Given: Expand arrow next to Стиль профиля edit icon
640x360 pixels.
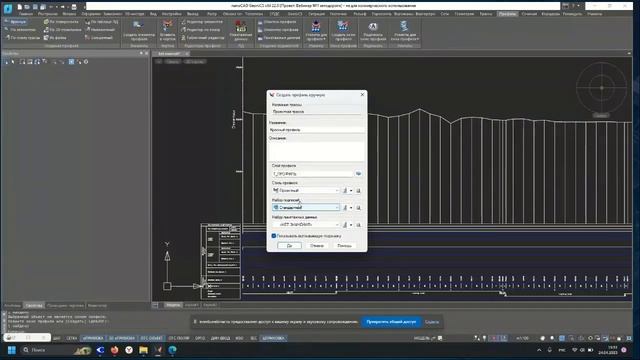Looking at the screenshot, I should 351,191.
